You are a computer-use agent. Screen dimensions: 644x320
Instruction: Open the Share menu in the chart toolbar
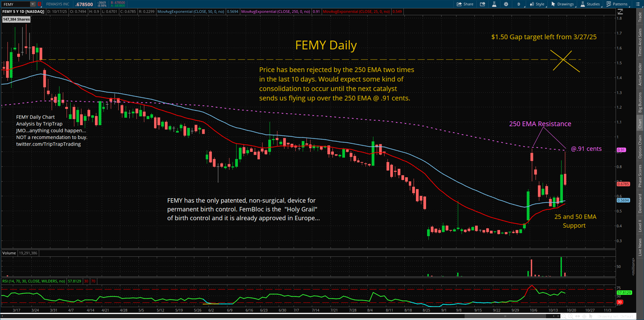(466, 4)
